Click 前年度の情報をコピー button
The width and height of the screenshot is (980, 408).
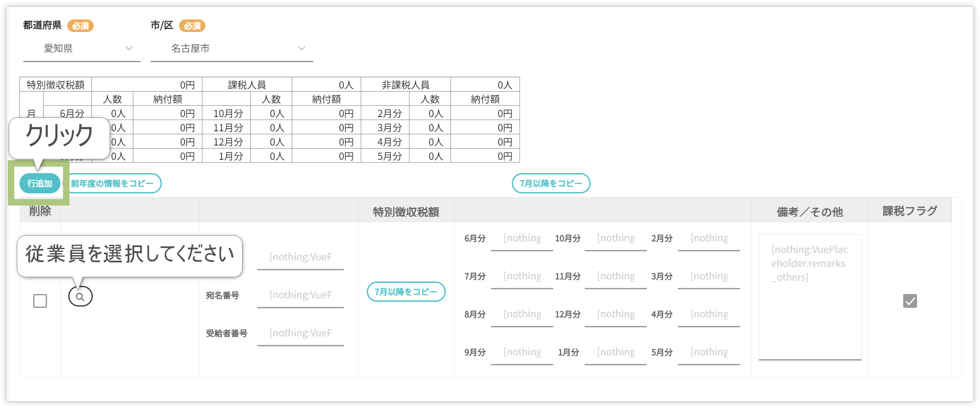coord(112,183)
